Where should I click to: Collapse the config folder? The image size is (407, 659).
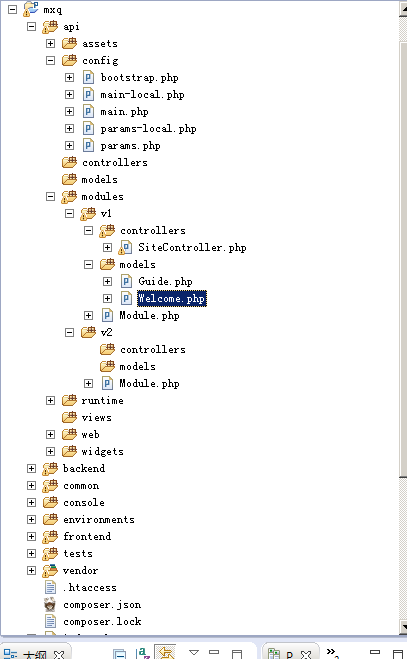click(50, 61)
